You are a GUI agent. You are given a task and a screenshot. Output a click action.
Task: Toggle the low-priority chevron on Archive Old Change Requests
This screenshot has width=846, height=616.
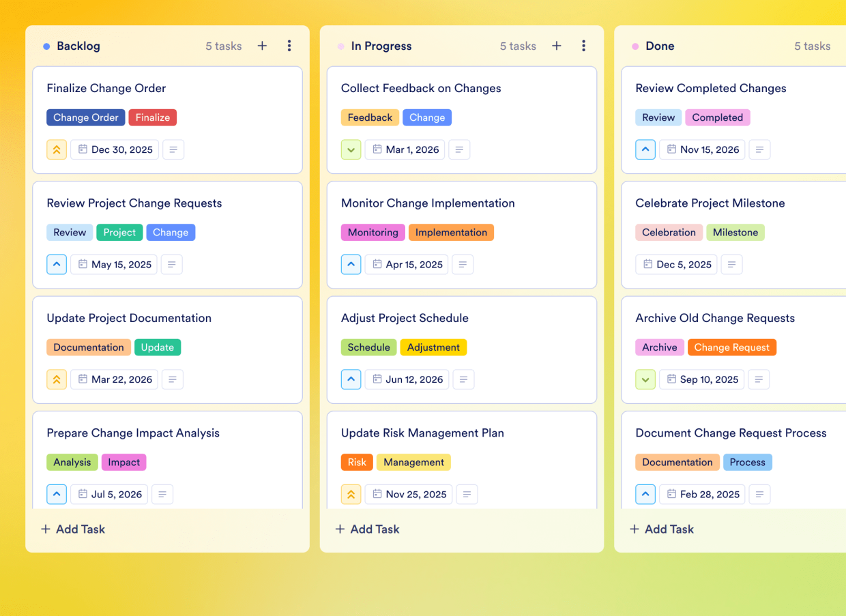(x=645, y=379)
